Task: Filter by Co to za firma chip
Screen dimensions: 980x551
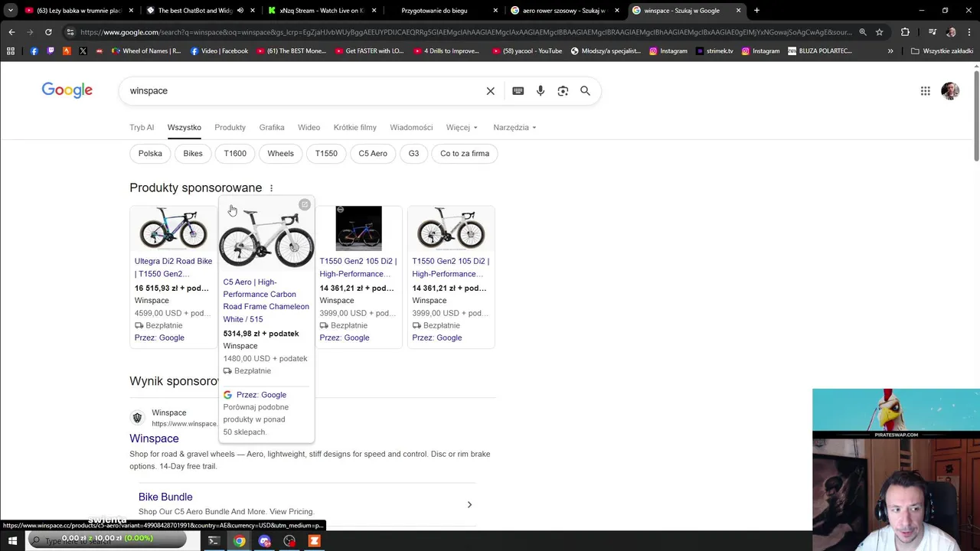Action: [465, 154]
